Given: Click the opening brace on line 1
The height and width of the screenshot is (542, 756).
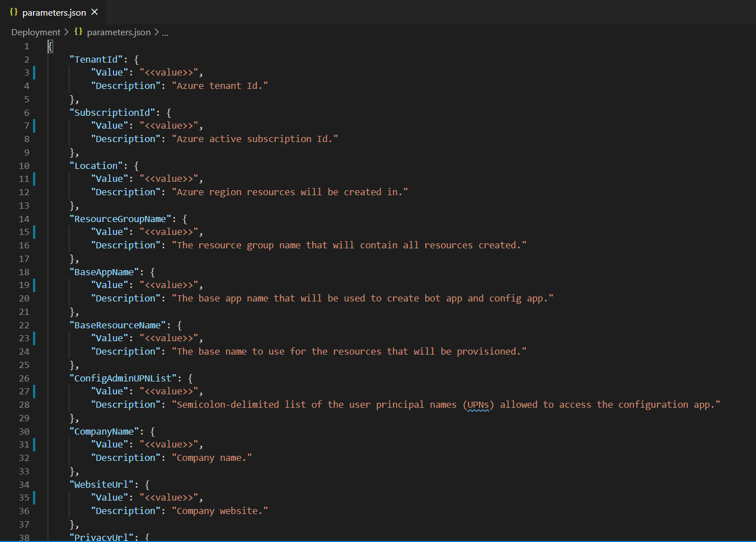Looking at the screenshot, I should click(50, 46).
